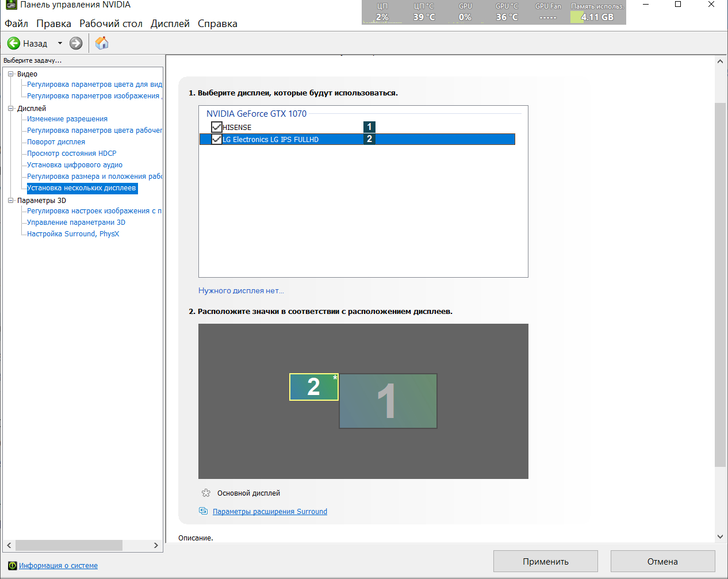Click the Surround settings icon
Image resolution: width=728 pixels, height=579 pixels.
[203, 511]
